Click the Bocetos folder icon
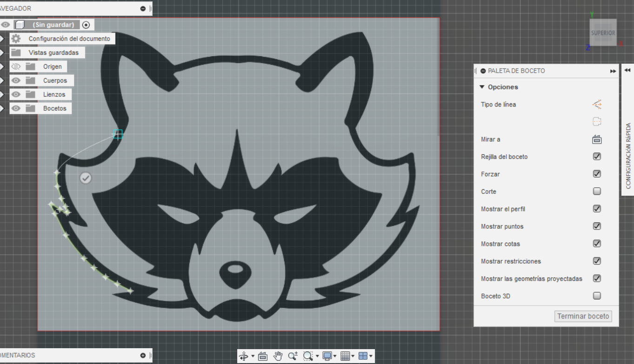 [31, 108]
